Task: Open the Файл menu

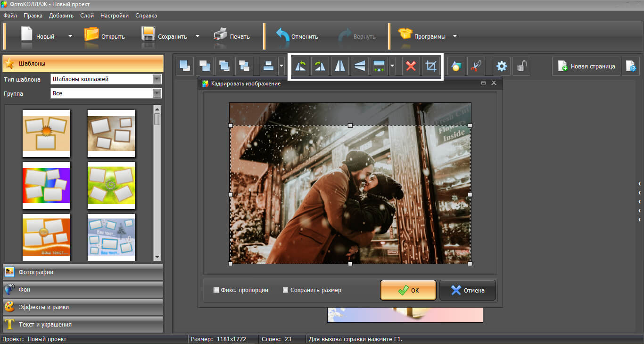Action: 10,16
